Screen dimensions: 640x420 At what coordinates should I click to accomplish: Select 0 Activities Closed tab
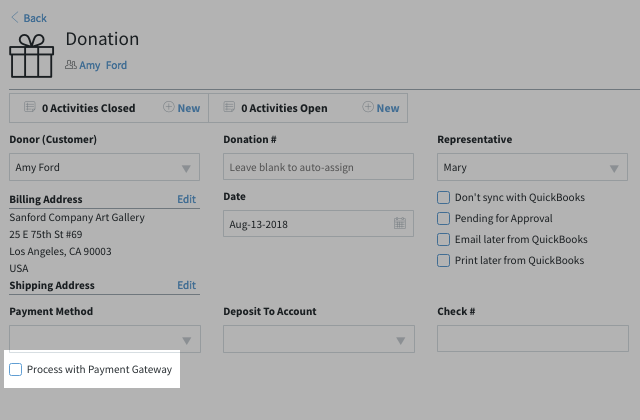pyautogui.click(x=88, y=108)
